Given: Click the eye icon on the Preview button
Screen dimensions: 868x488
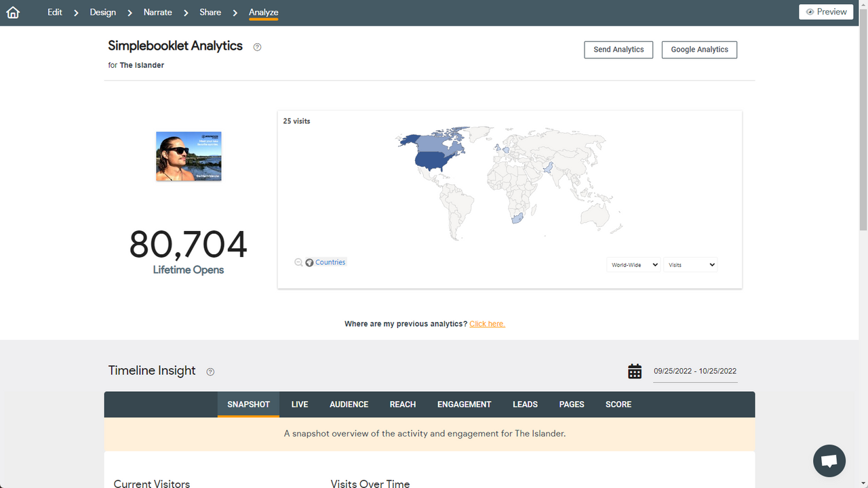Looking at the screenshot, I should coord(810,12).
